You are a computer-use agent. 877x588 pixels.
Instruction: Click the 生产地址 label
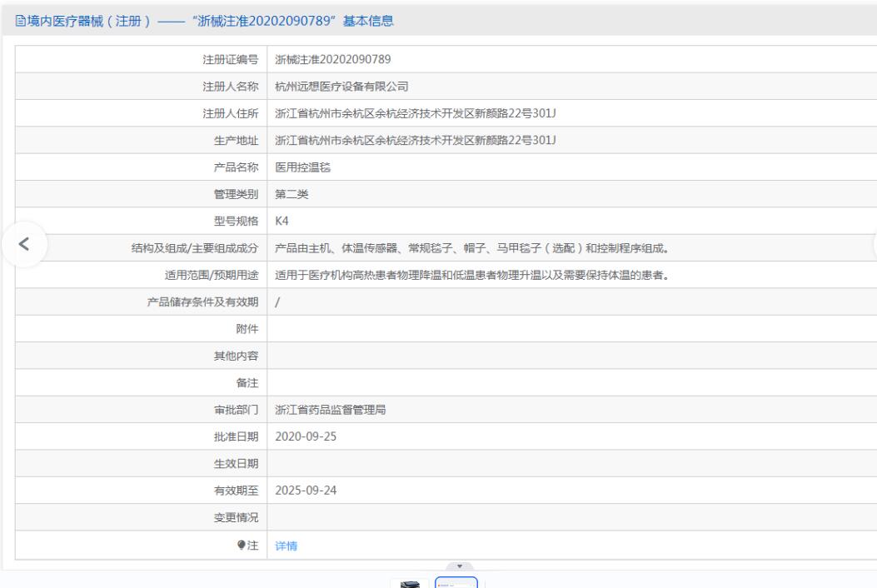click(236, 141)
